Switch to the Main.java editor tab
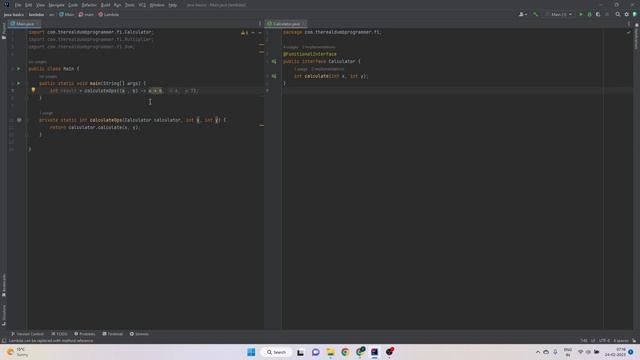This screenshot has width=640, height=360. click(23, 24)
